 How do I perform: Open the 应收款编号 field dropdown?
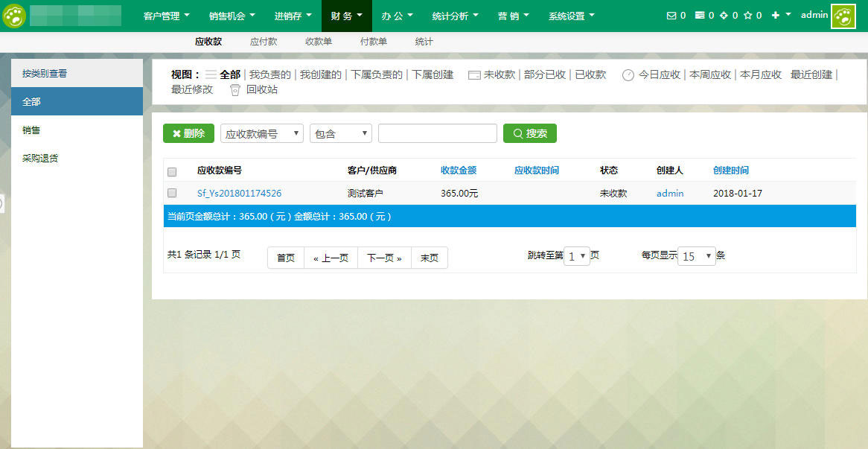pos(261,133)
